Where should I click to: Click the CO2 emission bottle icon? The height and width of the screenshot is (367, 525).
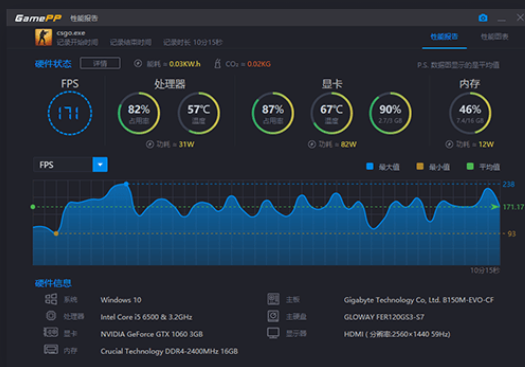tap(218, 63)
